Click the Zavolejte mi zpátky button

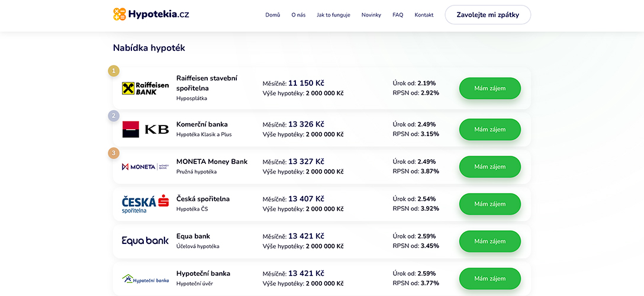(488, 15)
